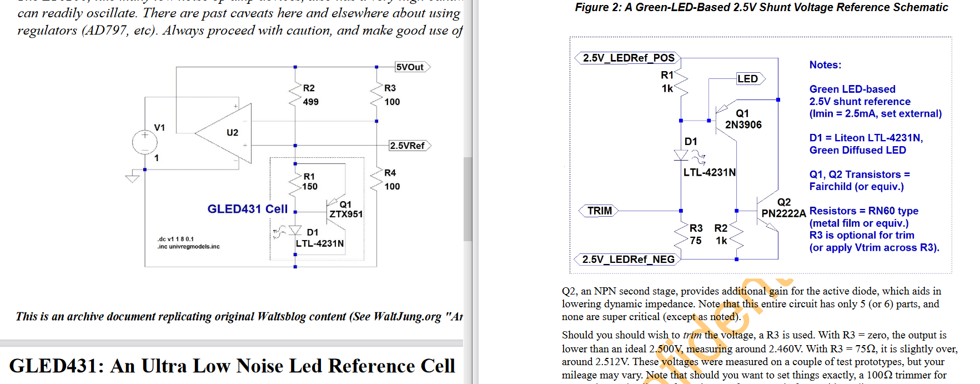This screenshot has height=384, width=980.
Task: Click the 2.5VRef output label
Action: tap(409, 146)
